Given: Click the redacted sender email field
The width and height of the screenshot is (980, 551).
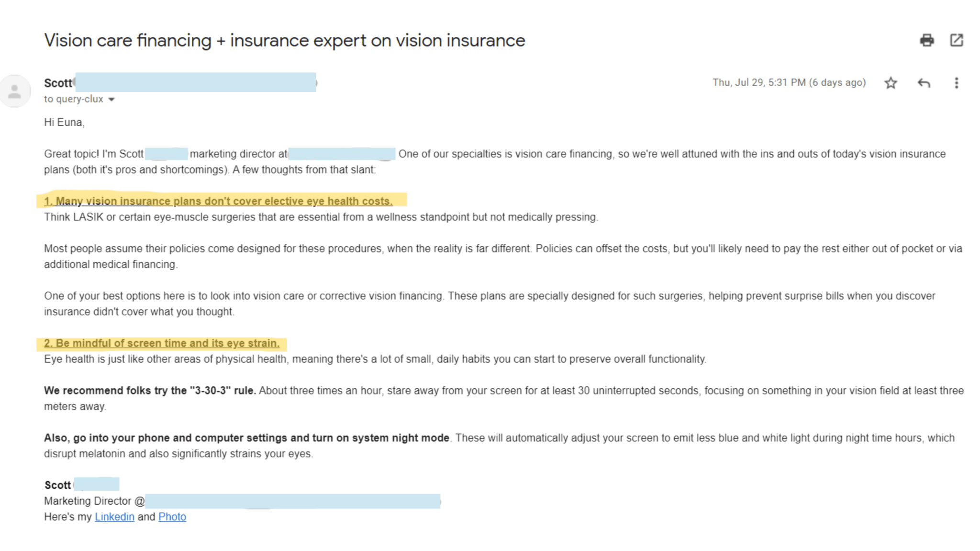Looking at the screenshot, I should 196,82.
